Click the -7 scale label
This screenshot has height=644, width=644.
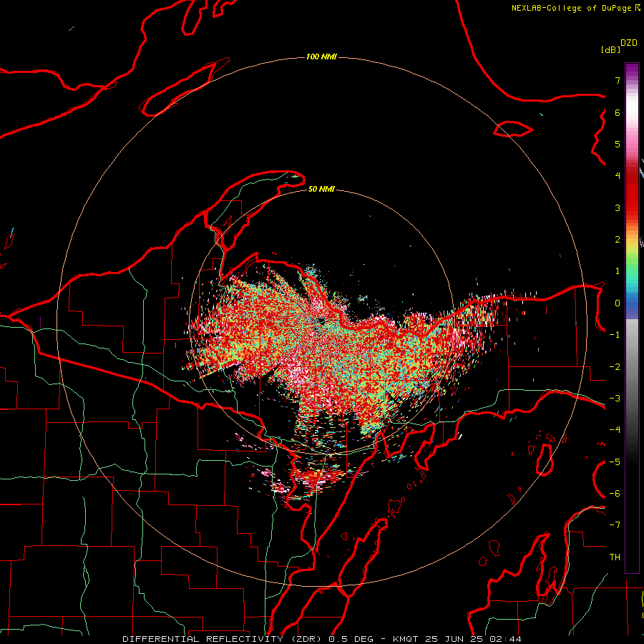[x=615, y=525]
